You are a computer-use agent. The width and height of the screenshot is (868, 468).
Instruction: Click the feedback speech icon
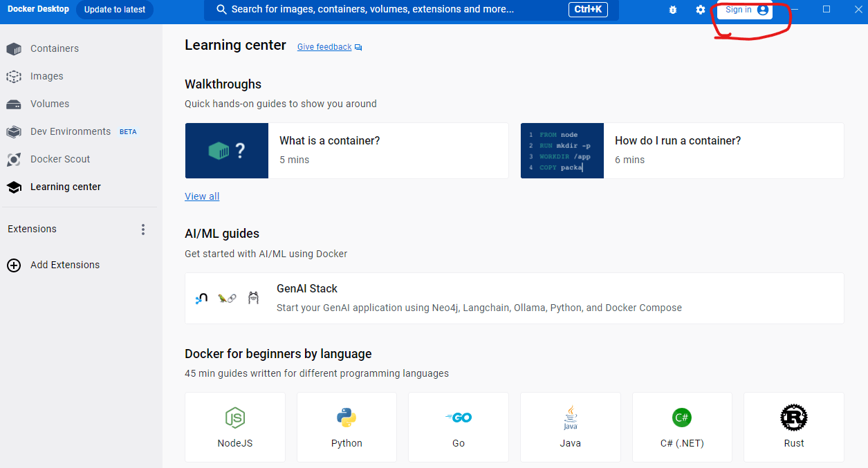(358, 48)
